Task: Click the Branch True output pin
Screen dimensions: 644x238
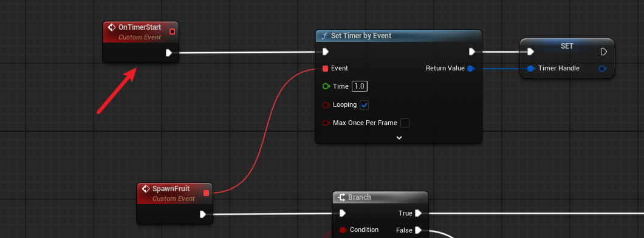Action: click(x=418, y=213)
